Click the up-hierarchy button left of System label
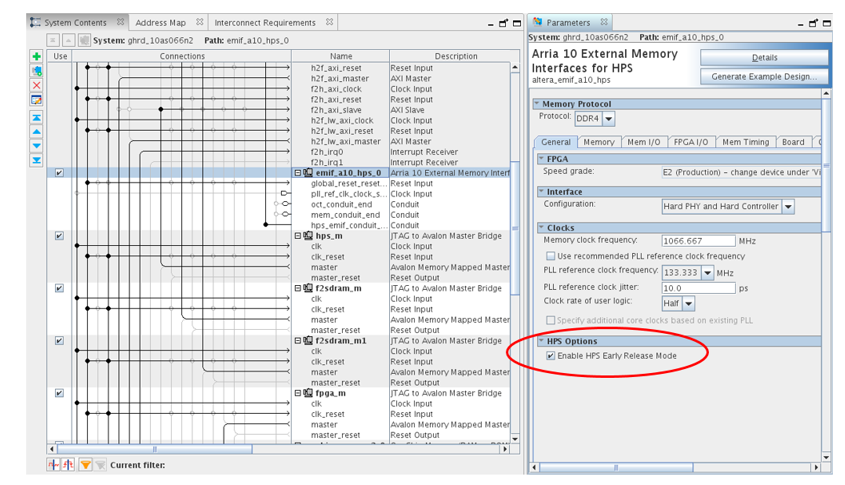845x485 pixels. coord(68,40)
